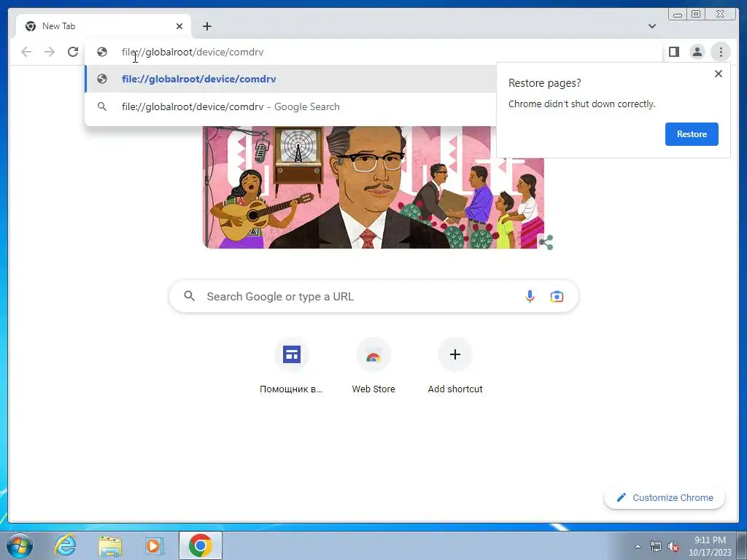Maximize the Chrome window

(696, 15)
